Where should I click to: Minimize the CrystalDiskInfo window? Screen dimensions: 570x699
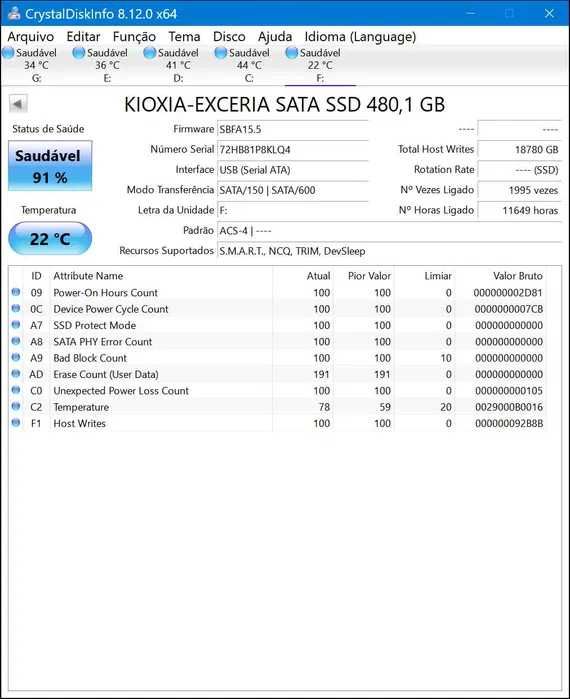click(x=470, y=13)
